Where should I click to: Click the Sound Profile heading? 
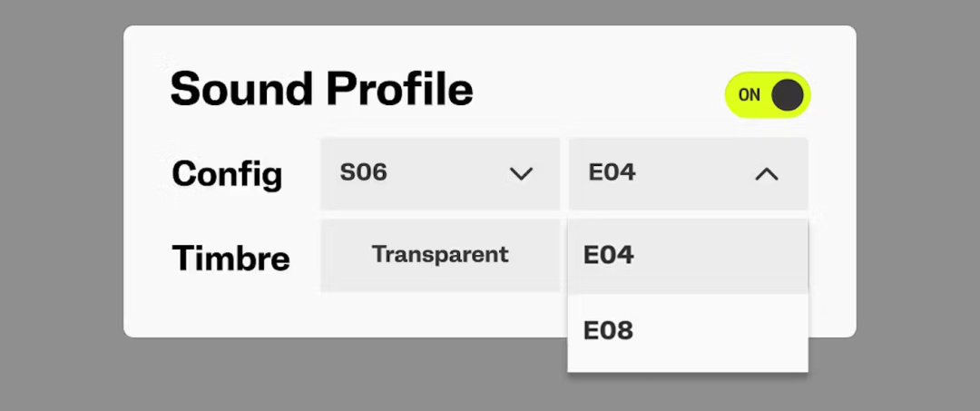321,90
